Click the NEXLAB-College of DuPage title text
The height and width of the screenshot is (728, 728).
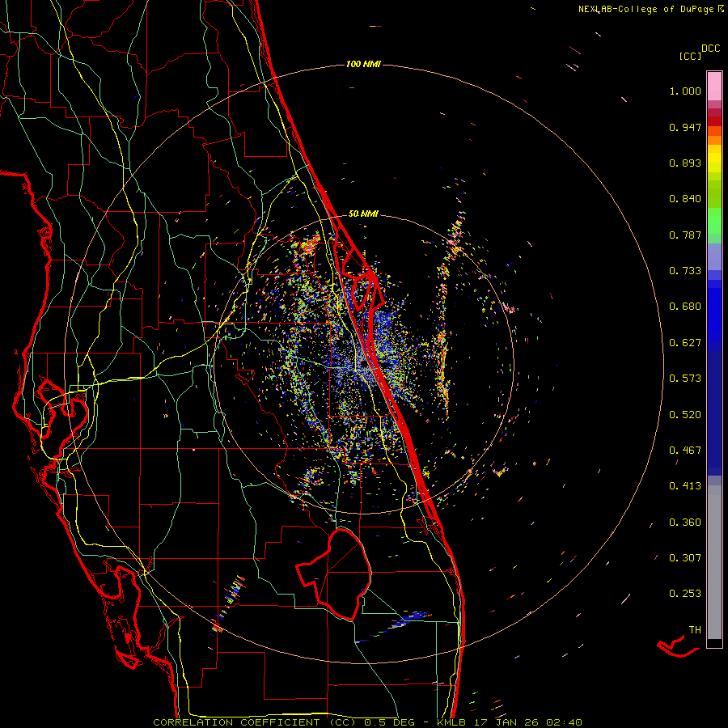coord(646,8)
